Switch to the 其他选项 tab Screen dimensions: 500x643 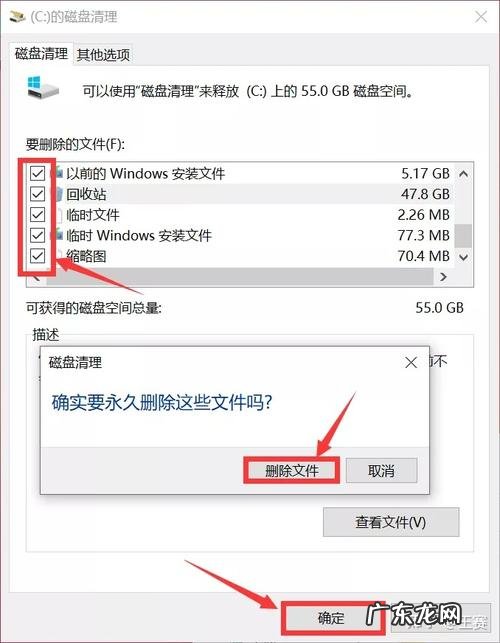pyautogui.click(x=103, y=55)
